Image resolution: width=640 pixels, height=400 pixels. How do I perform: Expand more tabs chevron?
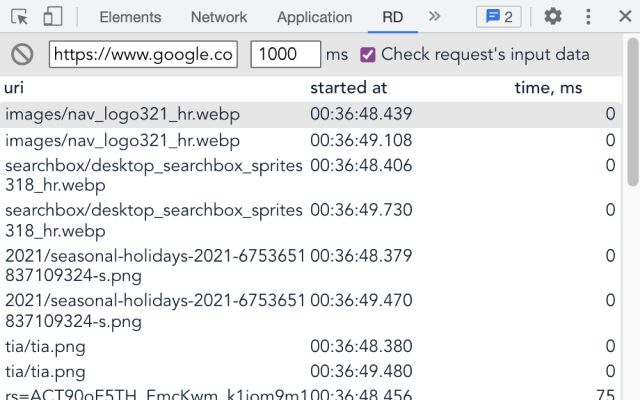[x=434, y=17]
